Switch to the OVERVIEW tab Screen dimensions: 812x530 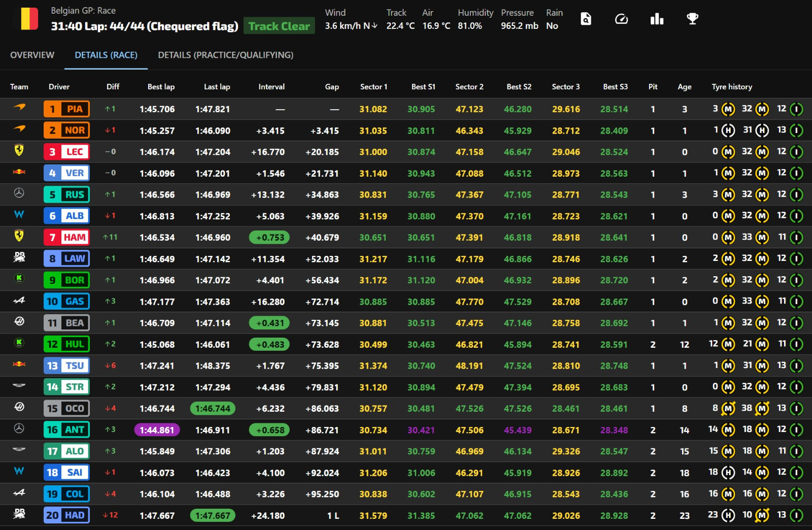click(32, 55)
